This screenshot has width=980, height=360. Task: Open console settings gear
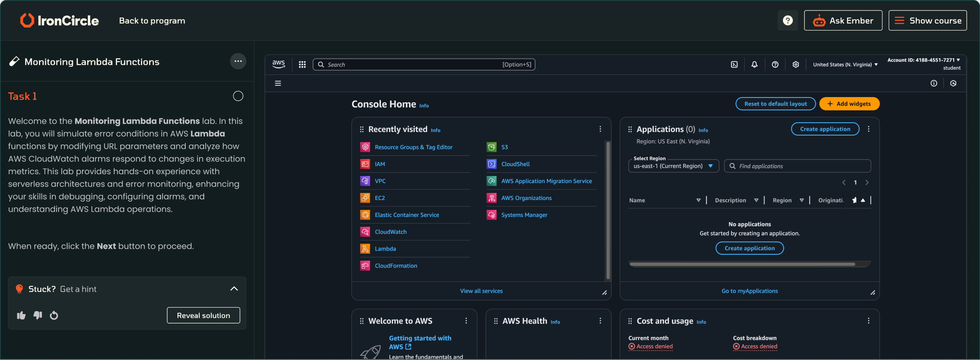[x=795, y=64]
